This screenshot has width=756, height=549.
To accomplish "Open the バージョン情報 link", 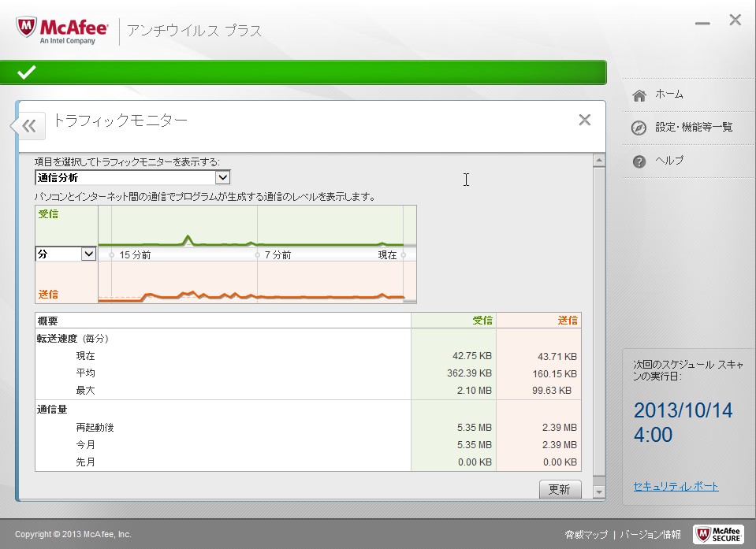I will 650,534.
